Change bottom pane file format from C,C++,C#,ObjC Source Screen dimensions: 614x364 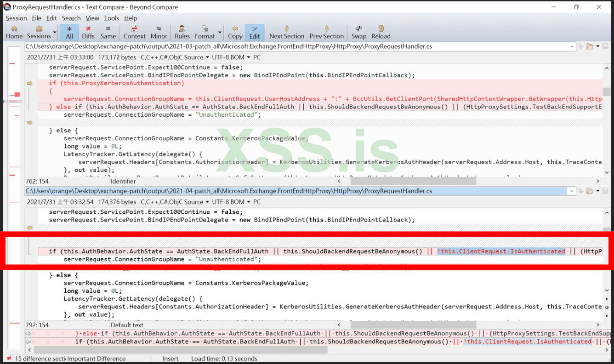pyautogui.click(x=175, y=202)
